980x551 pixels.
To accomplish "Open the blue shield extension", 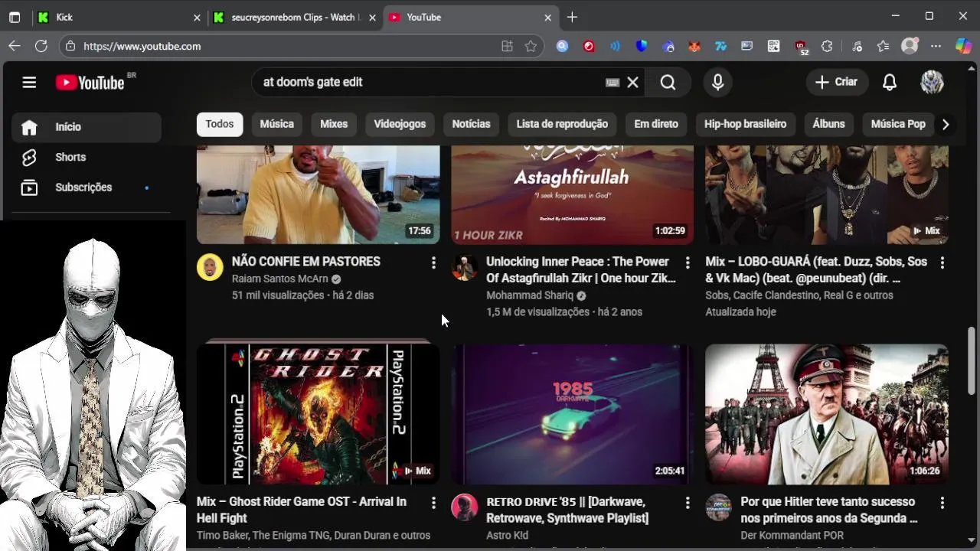I will pos(642,46).
